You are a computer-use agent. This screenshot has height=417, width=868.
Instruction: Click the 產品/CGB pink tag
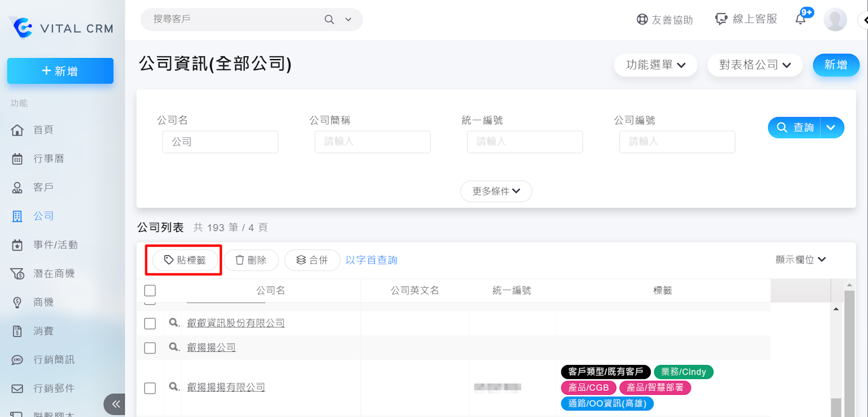point(589,388)
